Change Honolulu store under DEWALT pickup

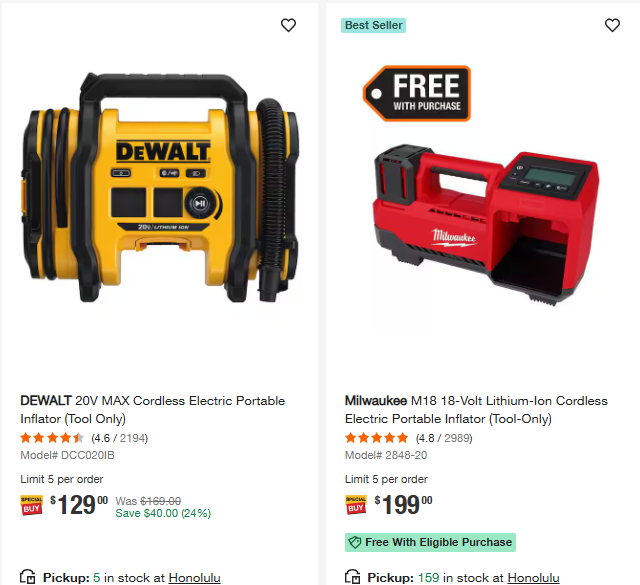[194, 578]
